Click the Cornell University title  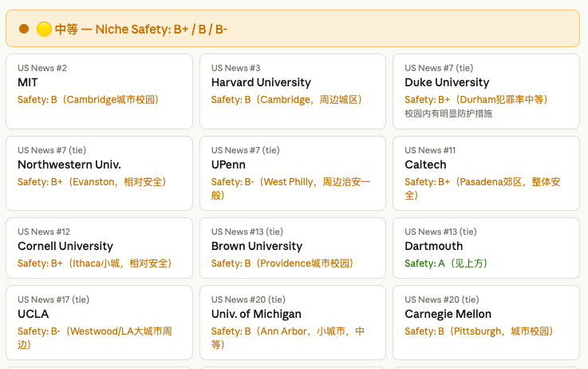65,246
